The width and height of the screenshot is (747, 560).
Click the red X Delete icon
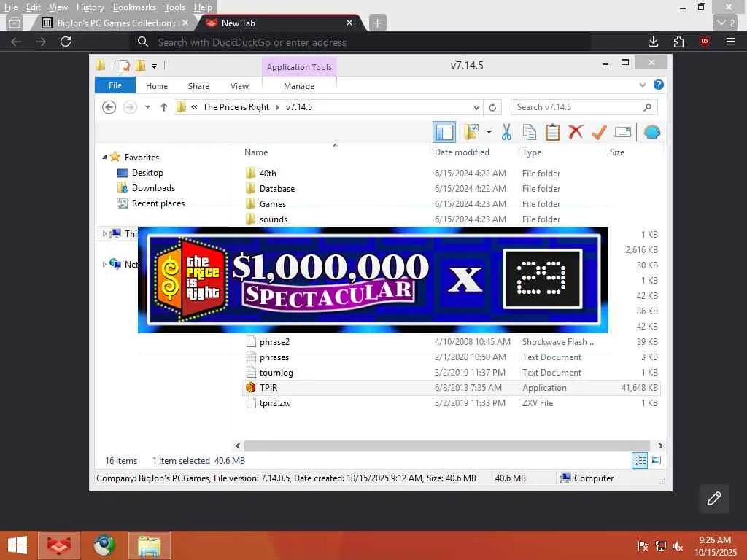576,132
